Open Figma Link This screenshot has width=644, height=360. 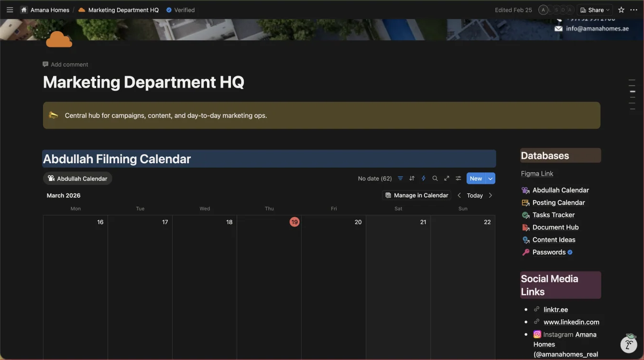[537, 174]
